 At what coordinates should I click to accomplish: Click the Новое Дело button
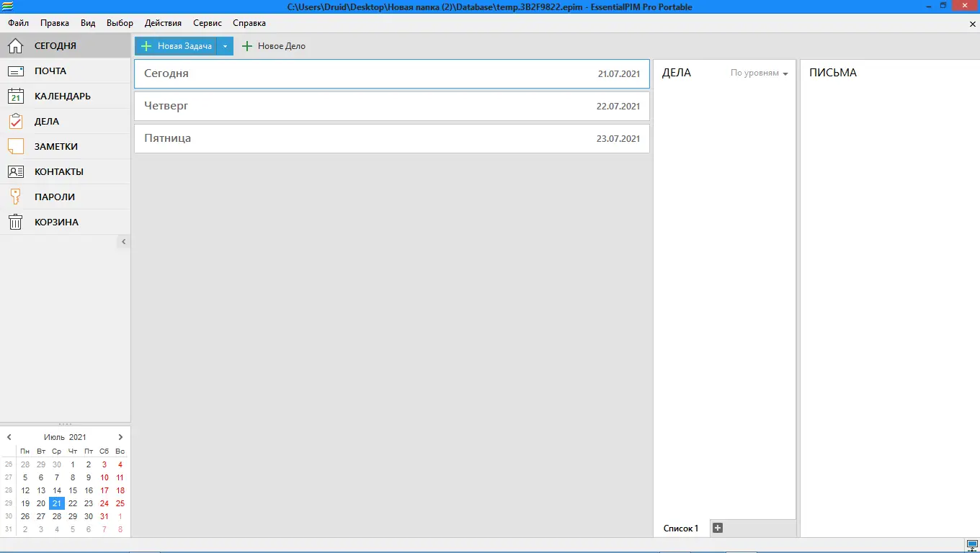point(274,46)
